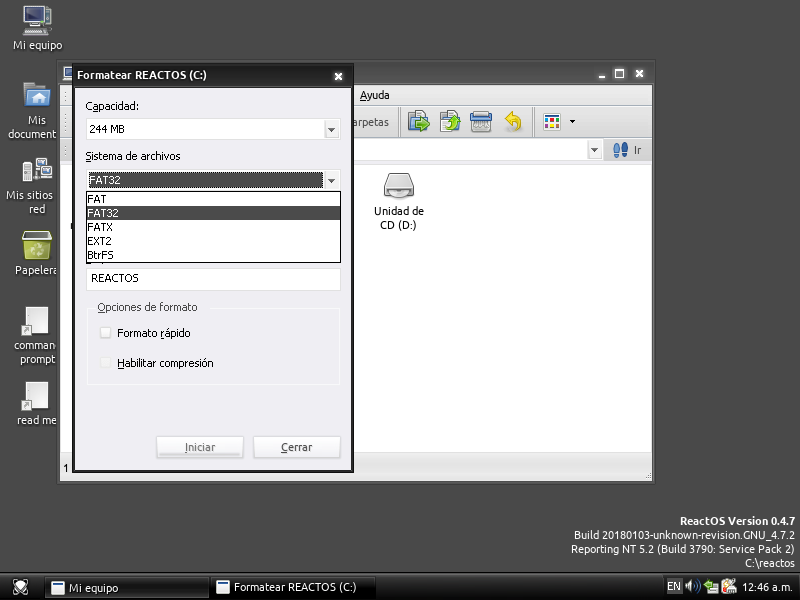Select the Mis sitios de red desktop icon

click(x=31, y=186)
